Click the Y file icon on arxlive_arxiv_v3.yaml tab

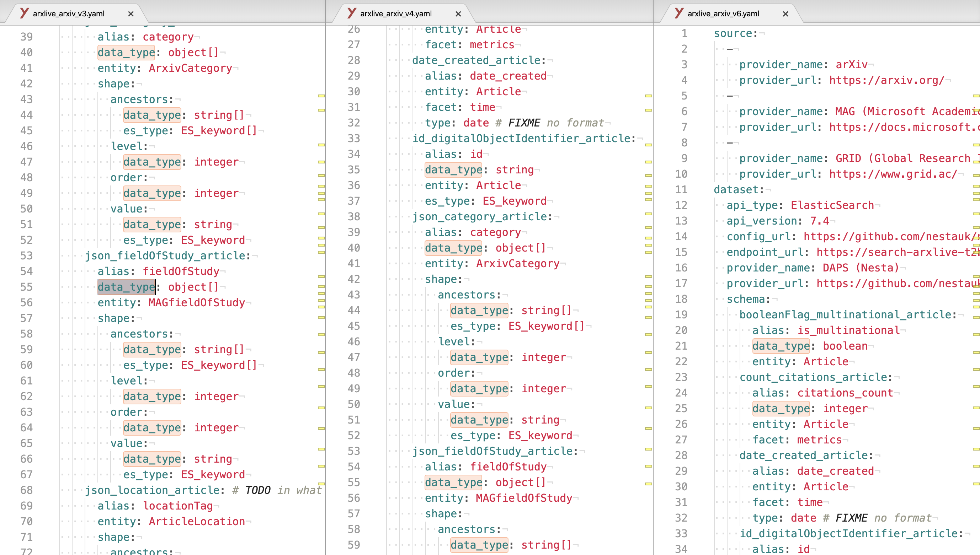pos(24,14)
